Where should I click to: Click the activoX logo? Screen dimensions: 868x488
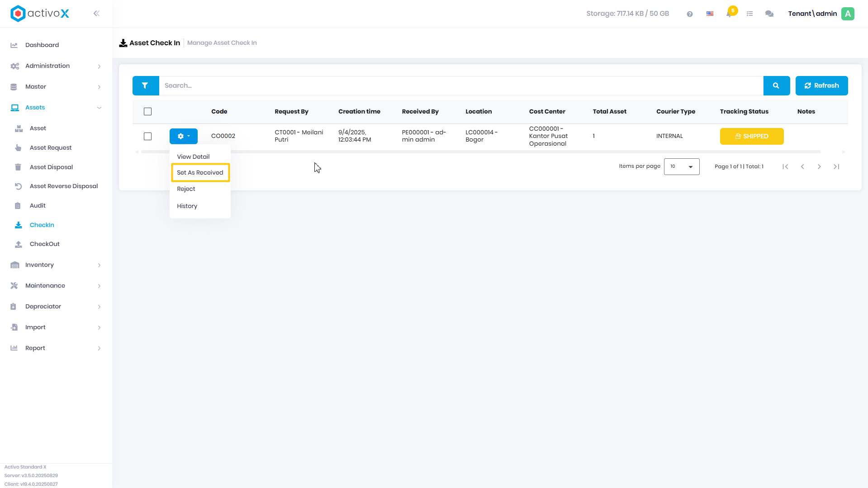[x=40, y=14]
